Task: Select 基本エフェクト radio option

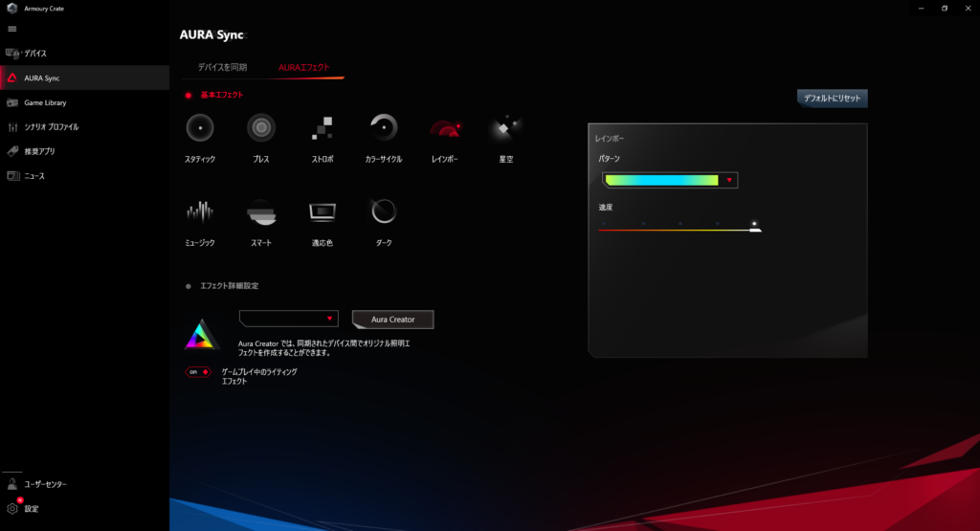Action: (189, 95)
